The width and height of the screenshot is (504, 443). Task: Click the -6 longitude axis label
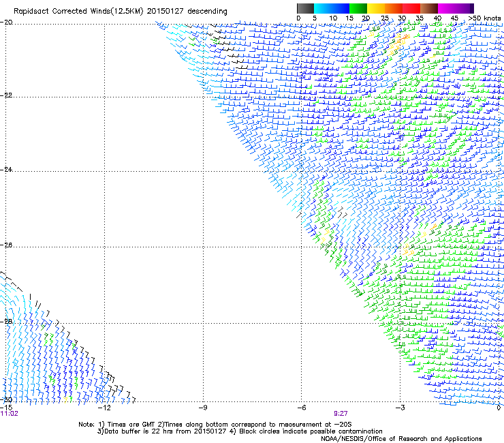pos(302,408)
